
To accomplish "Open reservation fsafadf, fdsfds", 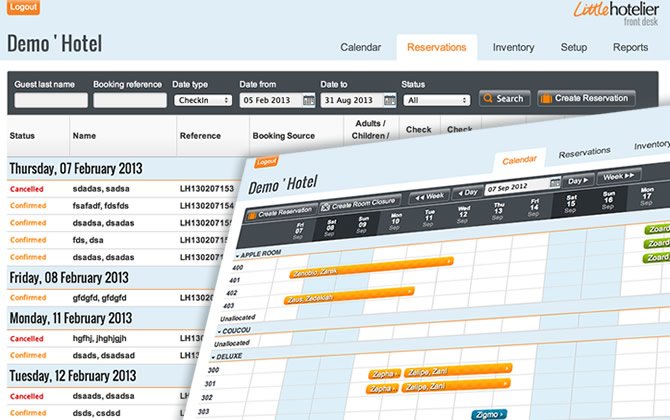I will tap(100, 206).
